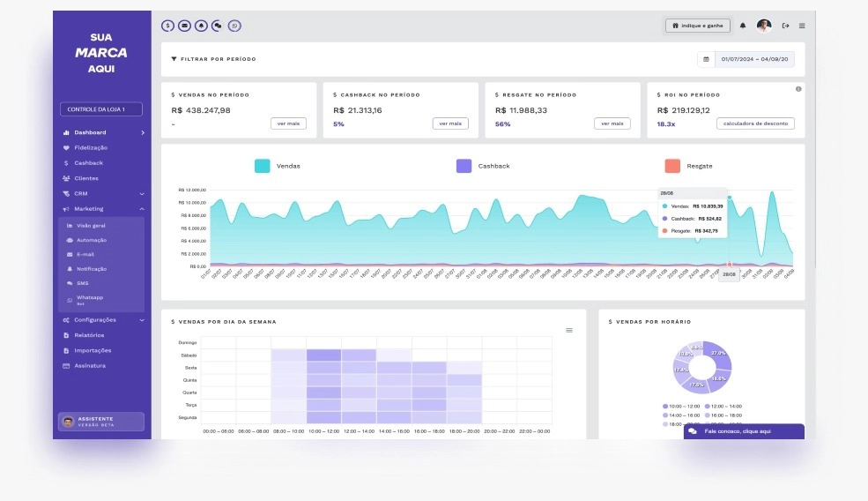
Task: Click the WhatsApp icon in top toolbar
Action: [x=234, y=26]
